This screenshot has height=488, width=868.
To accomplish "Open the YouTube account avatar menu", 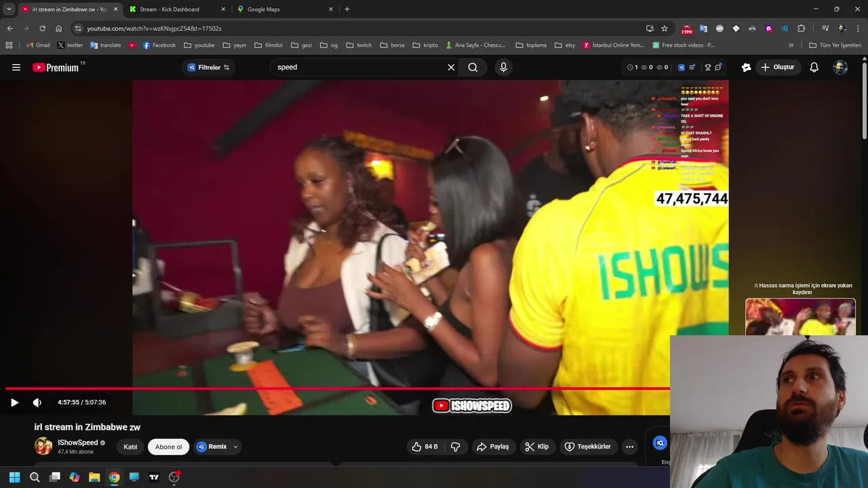I will [840, 67].
